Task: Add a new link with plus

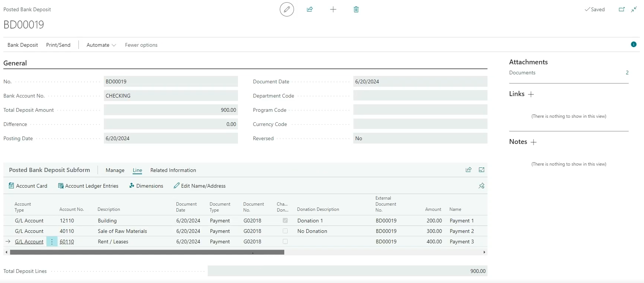Action: point(531,94)
